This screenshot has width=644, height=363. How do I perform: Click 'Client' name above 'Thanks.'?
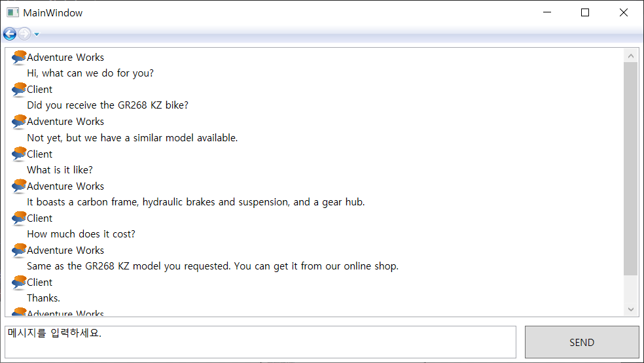39,282
